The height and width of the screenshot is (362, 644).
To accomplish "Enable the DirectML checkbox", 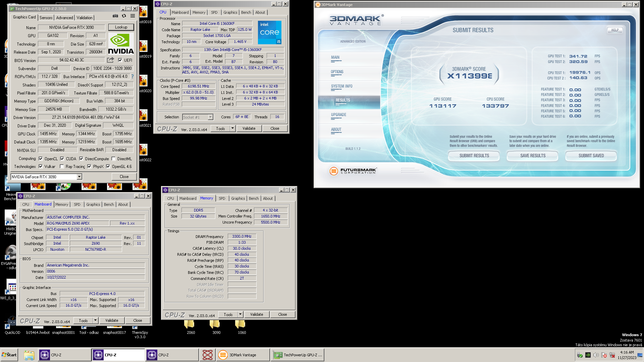I will coord(113,159).
